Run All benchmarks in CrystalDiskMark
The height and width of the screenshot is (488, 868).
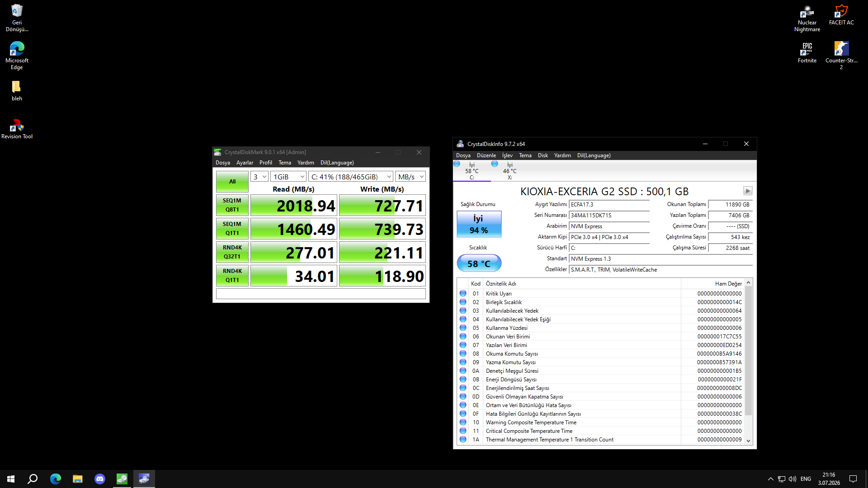click(232, 182)
